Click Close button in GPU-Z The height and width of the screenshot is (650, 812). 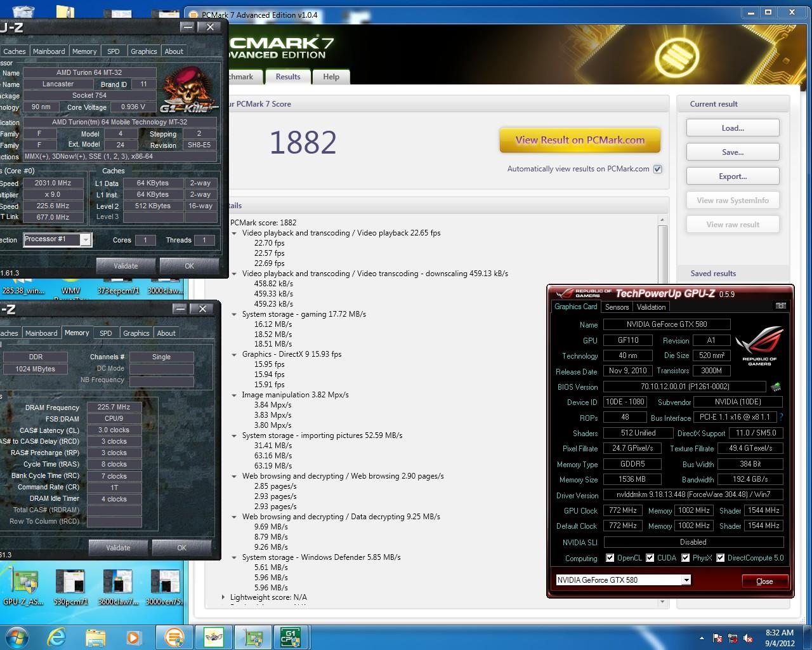764,581
